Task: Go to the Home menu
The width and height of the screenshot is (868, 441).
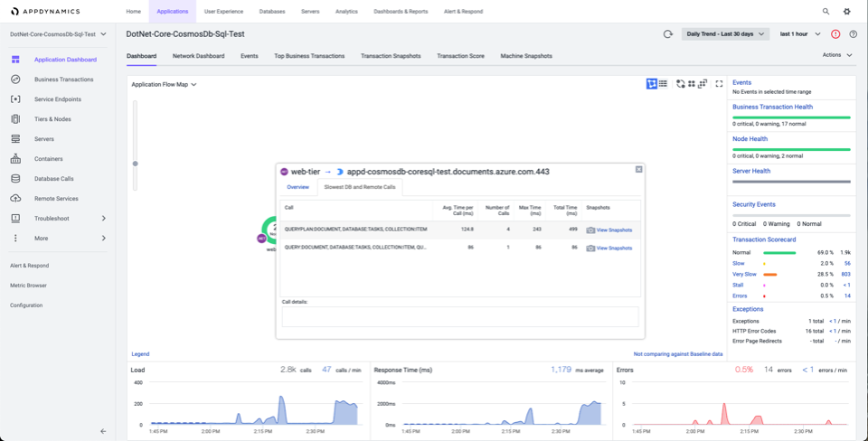Action: click(x=134, y=11)
